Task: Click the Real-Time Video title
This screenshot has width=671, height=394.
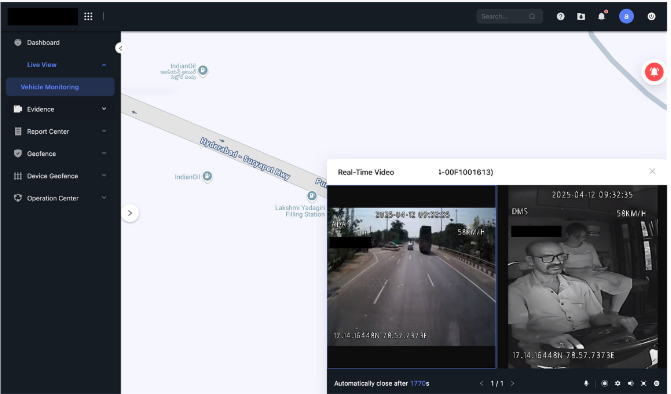Action: (x=366, y=172)
